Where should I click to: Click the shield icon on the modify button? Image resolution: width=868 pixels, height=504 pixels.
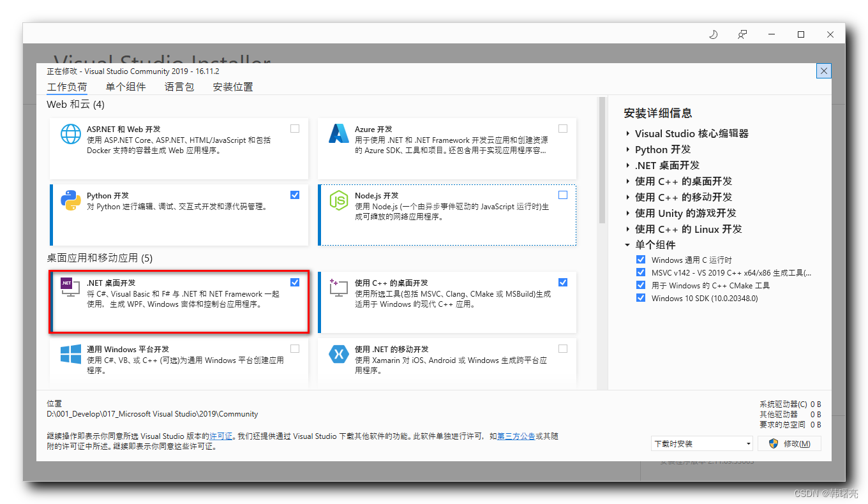774,443
